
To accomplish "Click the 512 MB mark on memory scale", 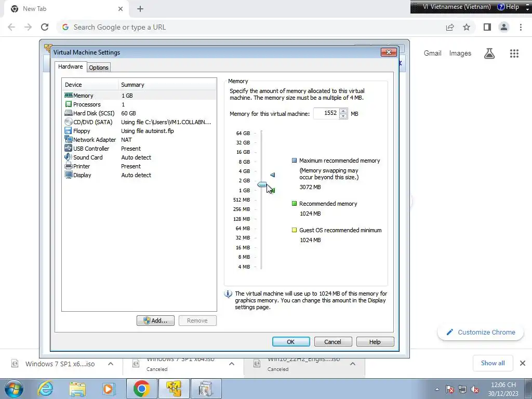I will click(x=241, y=200).
